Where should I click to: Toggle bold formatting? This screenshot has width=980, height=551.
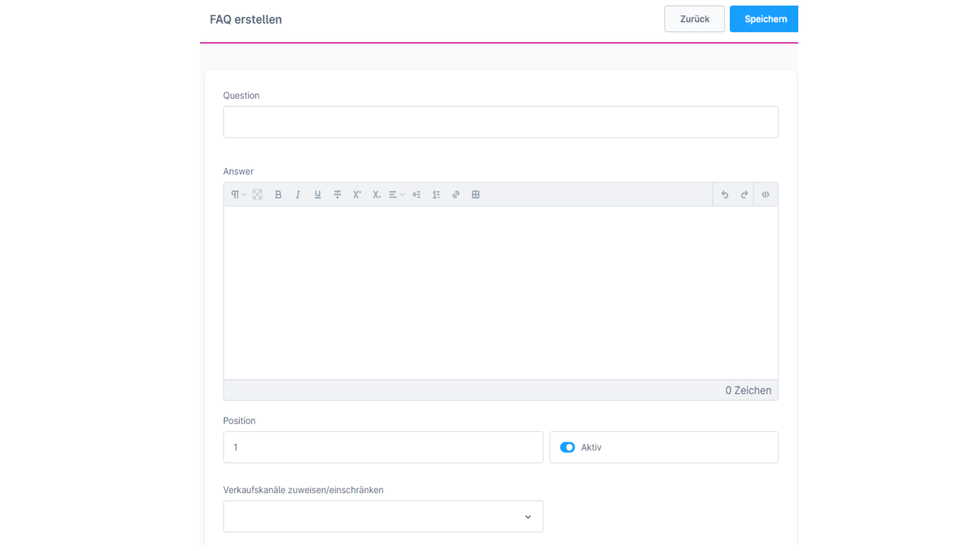click(x=278, y=194)
